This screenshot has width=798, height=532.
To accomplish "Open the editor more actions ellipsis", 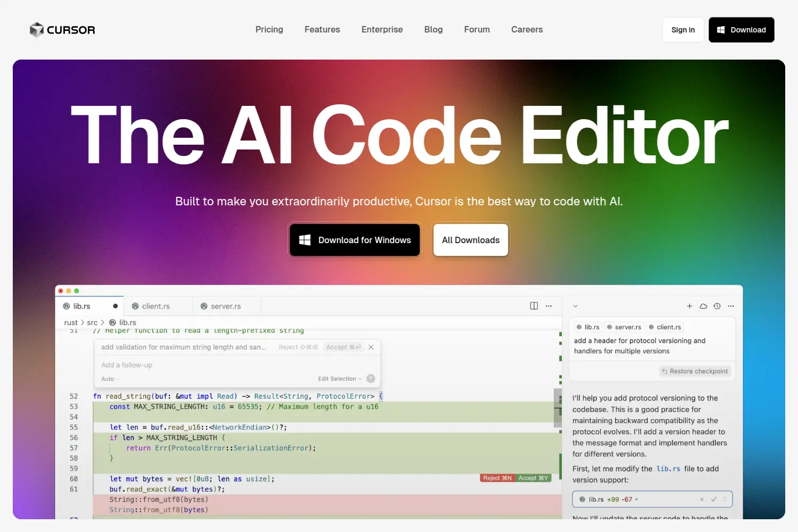I will click(x=548, y=306).
